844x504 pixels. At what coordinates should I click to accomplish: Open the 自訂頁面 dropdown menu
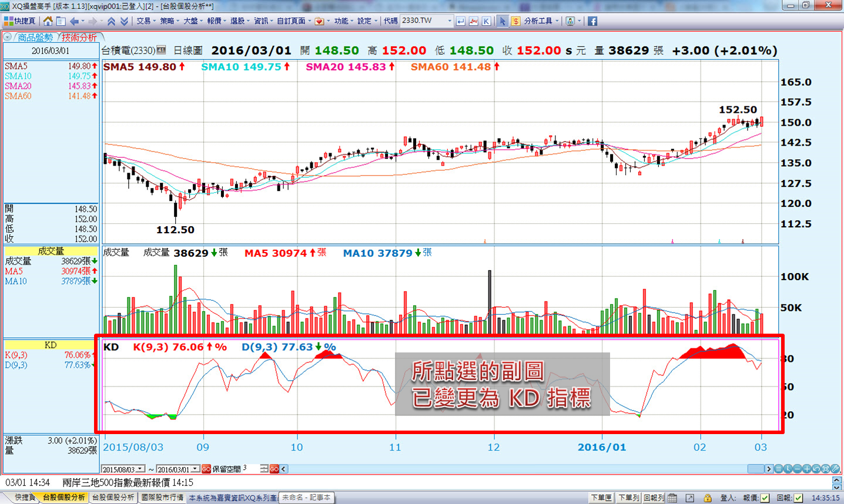coord(294,21)
